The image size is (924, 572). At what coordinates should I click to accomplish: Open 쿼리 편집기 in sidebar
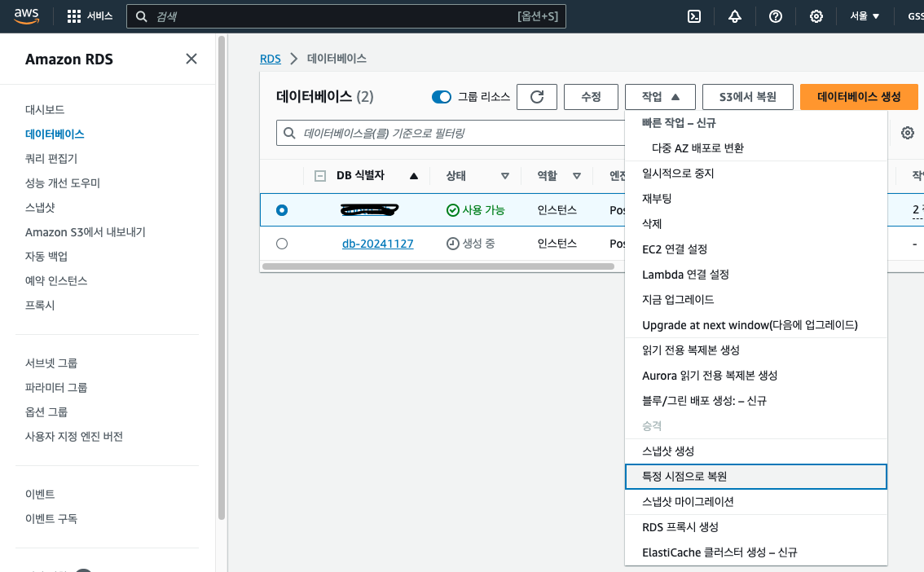click(51, 158)
